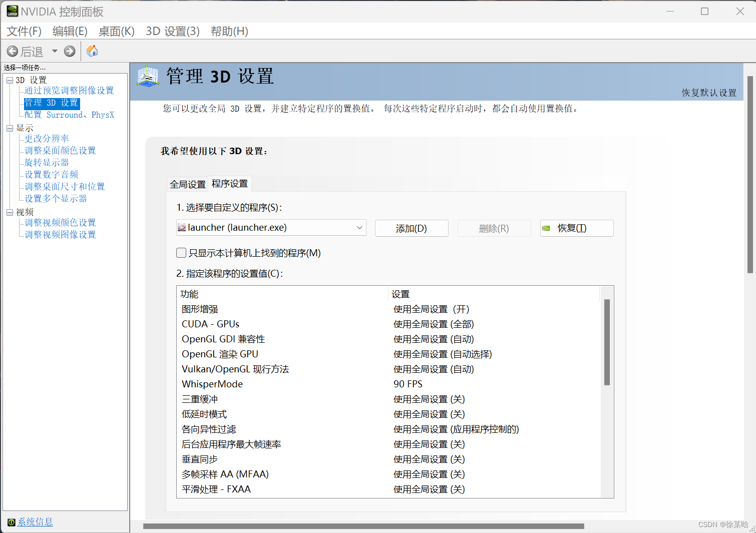Click the Forward arrow icon in toolbar

pyautogui.click(x=70, y=51)
